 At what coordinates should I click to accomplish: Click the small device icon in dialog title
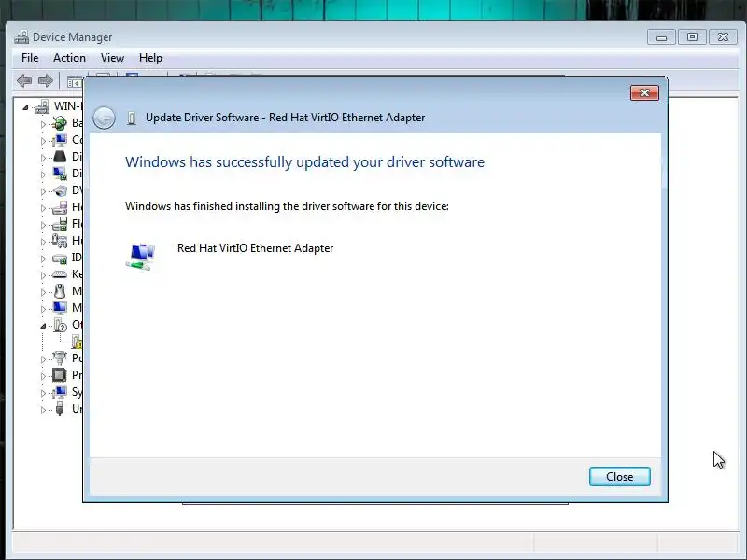click(x=132, y=118)
